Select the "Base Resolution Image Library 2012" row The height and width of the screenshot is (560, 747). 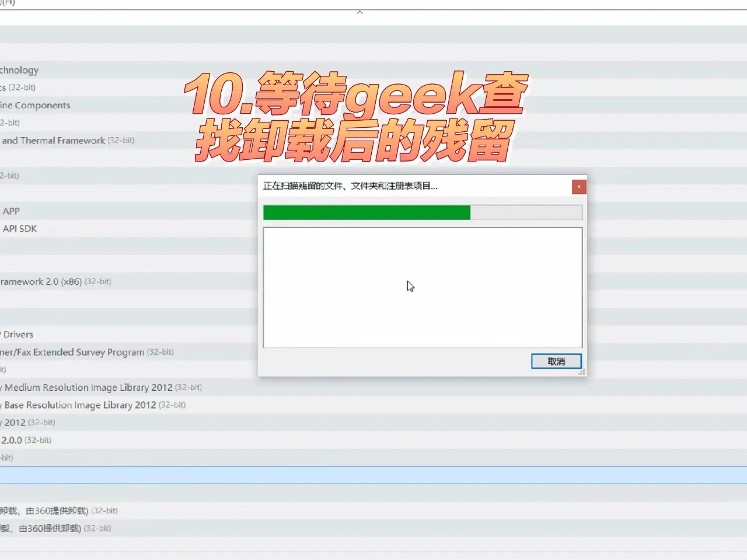click(x=373, y=405)
